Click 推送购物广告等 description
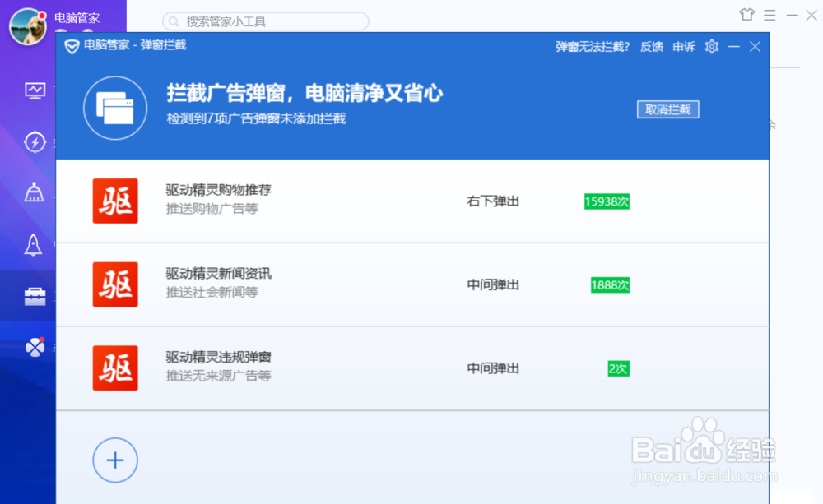Image resolution: width=823 pixels, height=504 pixels. tap(212, 209)
